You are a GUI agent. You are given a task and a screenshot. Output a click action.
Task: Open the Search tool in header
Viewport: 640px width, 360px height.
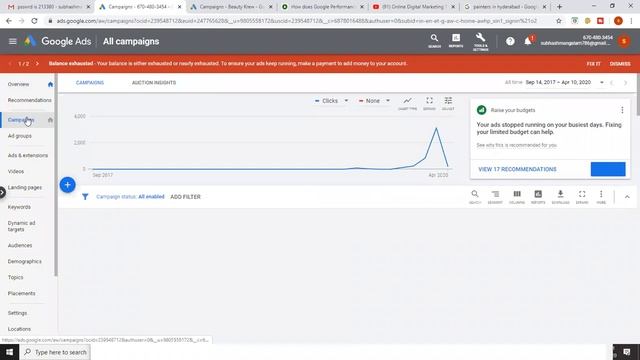tap(434, 41)
